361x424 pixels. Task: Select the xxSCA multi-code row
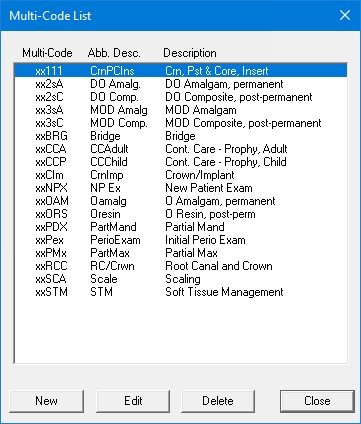click(181, 279)
